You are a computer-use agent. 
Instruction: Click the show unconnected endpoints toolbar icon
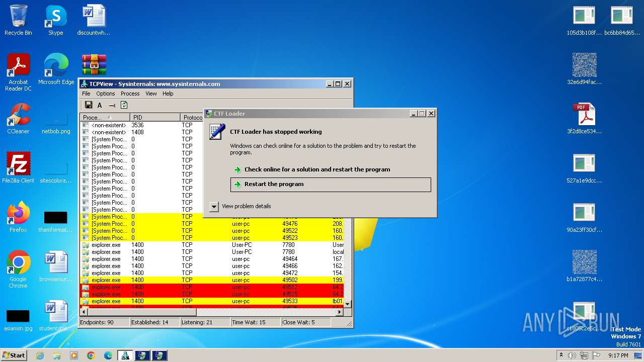112,105
